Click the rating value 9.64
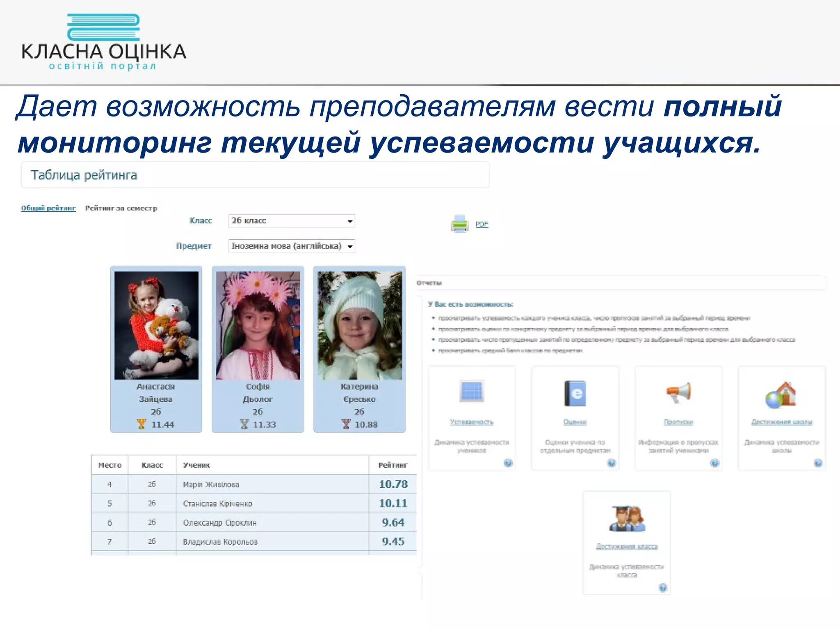The image size is (840, 630). (x=393, y=523)
